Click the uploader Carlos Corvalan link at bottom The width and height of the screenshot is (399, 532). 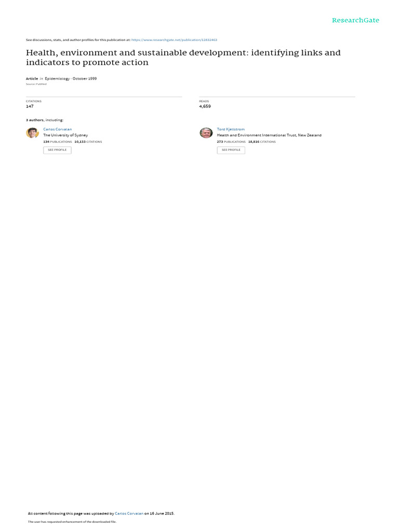129,513
